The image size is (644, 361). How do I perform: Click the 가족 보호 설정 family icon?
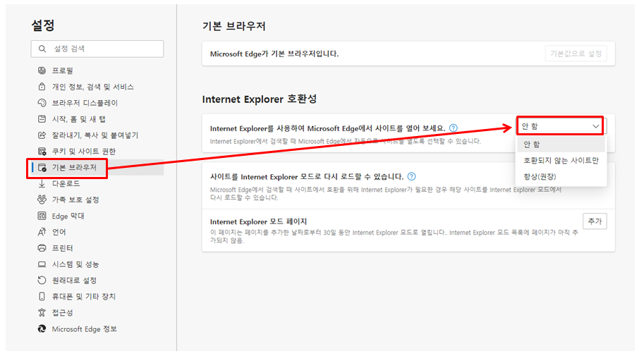[42, 200]
